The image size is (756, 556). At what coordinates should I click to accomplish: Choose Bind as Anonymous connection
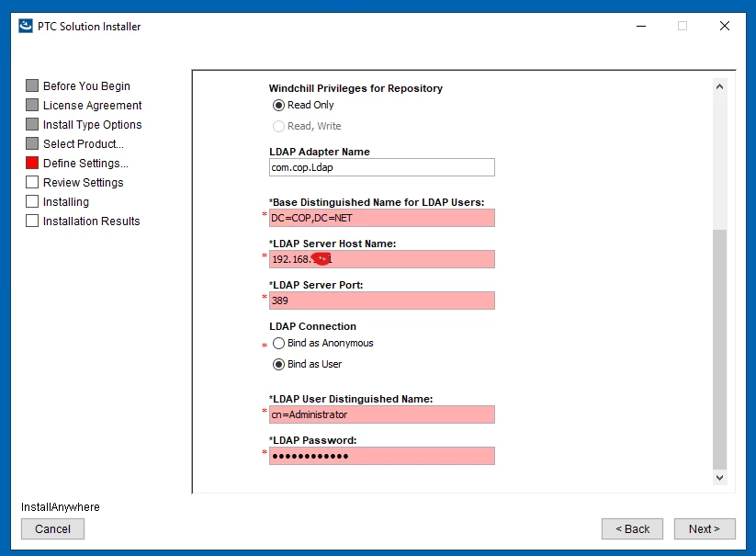pyautogui.click(x=278, y=344)
